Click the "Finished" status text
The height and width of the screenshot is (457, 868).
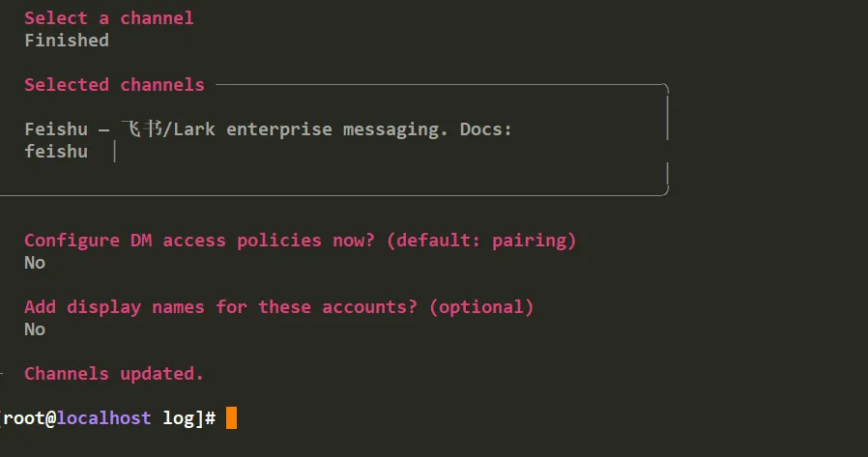[x=66, y=40]
